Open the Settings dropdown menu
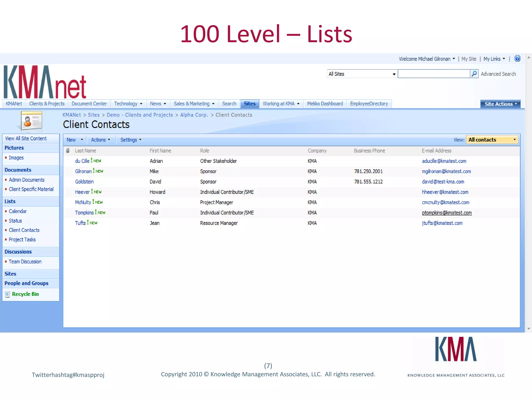Screen dimensions: 532x399 (x=131, y=140)
